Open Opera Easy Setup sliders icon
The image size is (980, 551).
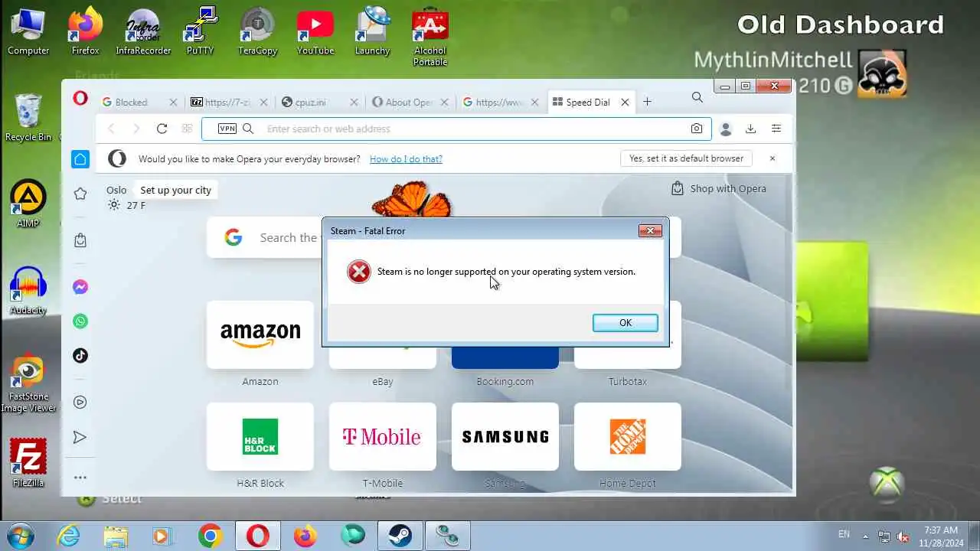point(776,129)
